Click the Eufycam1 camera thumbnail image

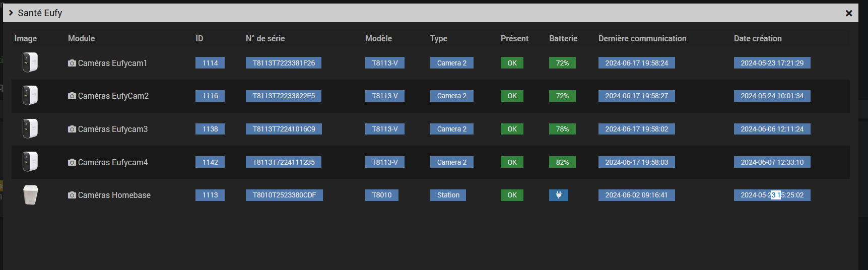(x=30, y=62)
